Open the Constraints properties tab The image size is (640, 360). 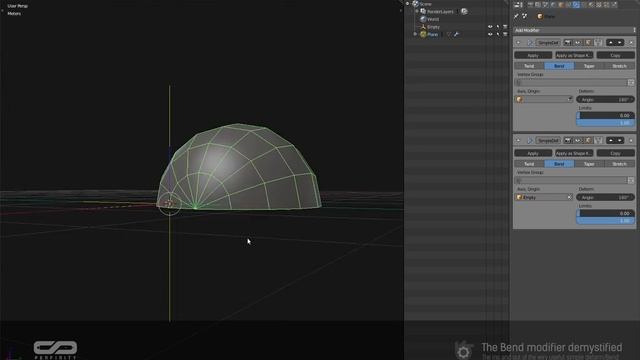[569, 4]
